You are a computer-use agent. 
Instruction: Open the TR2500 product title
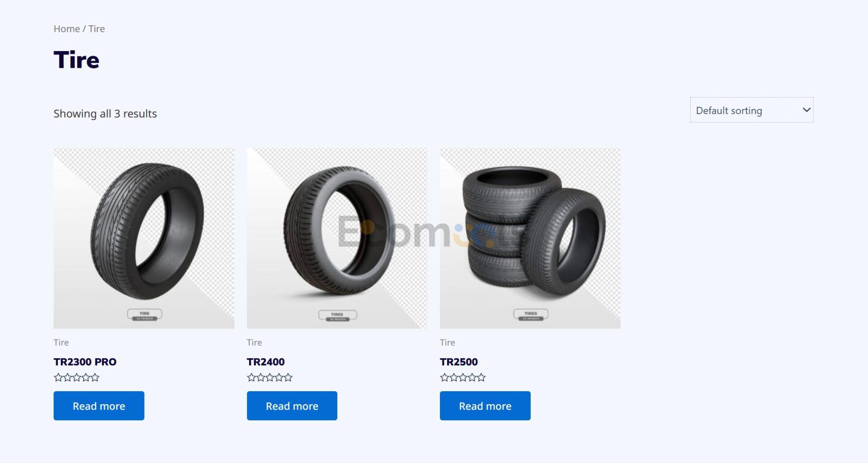pos(459,362)
